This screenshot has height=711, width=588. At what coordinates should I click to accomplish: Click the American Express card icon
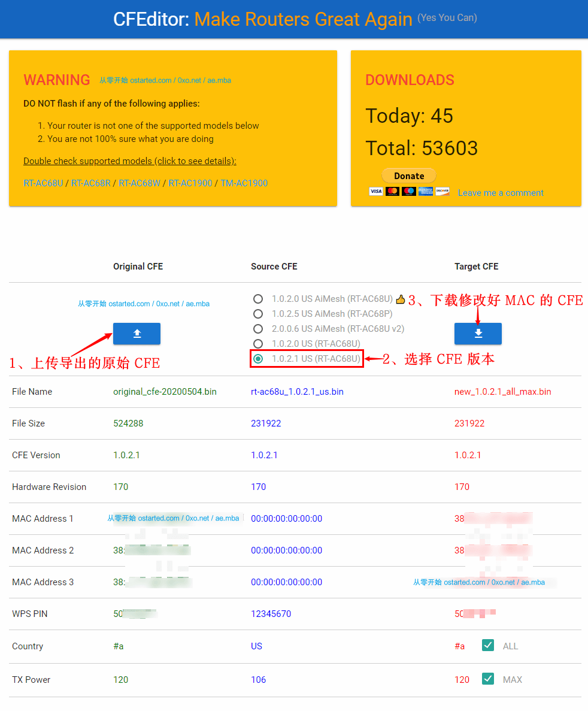[426, 191]
